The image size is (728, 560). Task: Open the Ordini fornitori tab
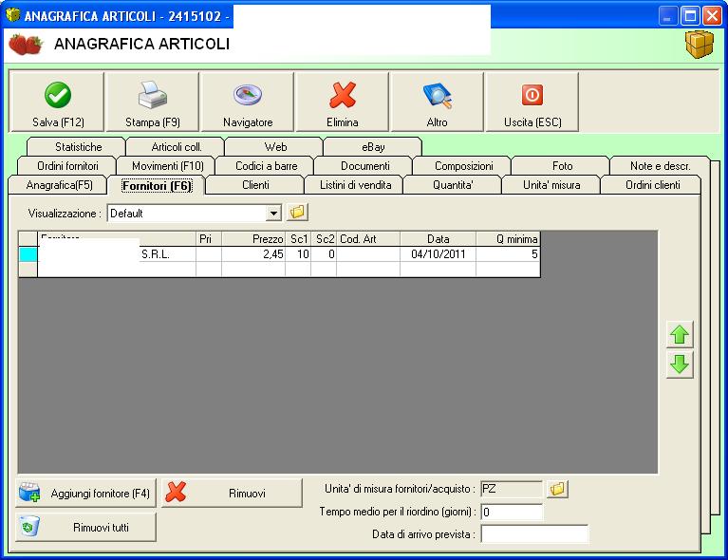click(x=67, y=166)
